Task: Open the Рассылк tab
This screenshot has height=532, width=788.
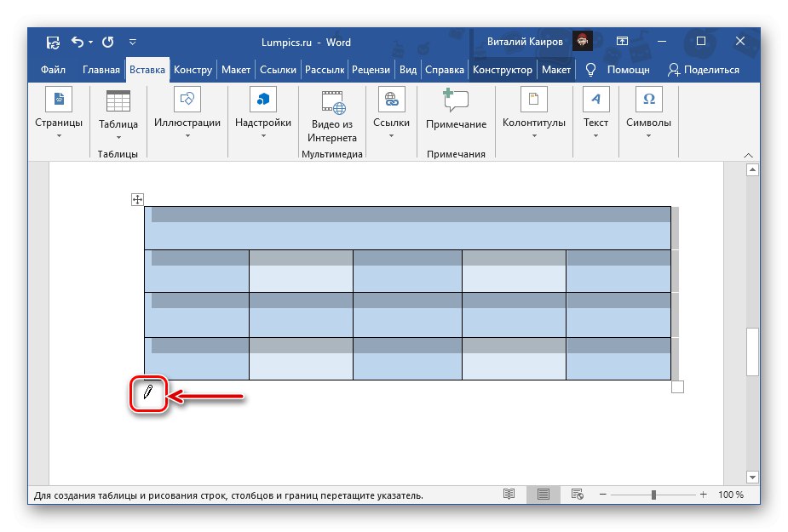Action: coord(325,70)
